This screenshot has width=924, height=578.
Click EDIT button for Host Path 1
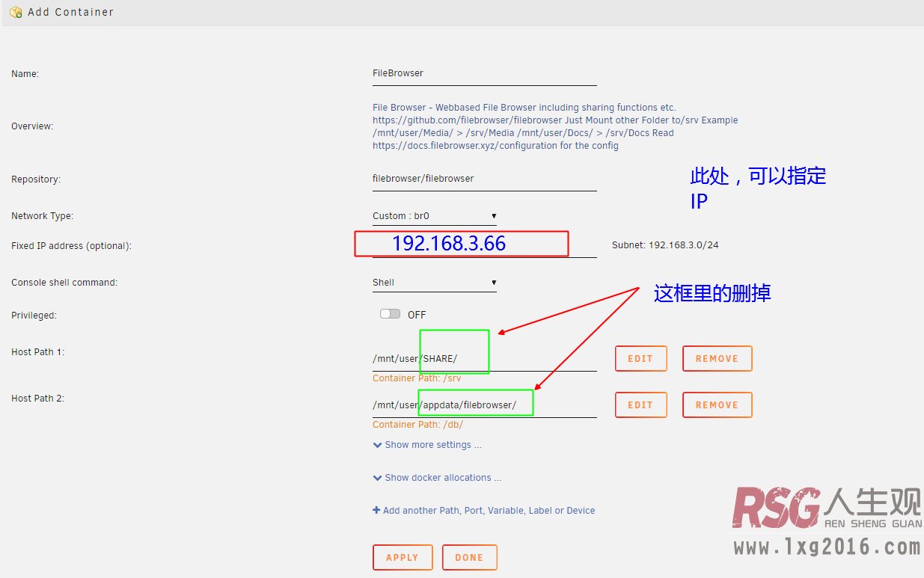point(640,359)
